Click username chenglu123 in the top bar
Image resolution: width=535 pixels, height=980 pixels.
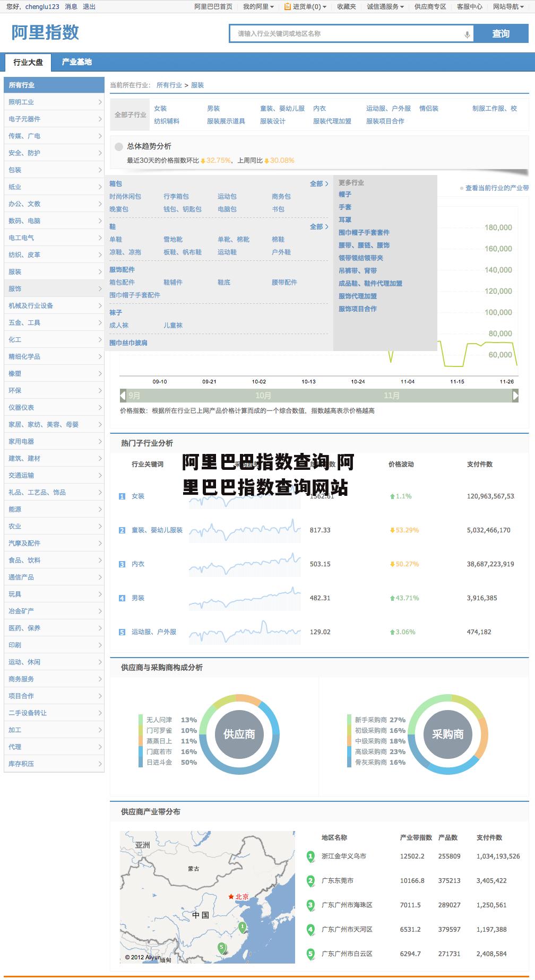42,7
